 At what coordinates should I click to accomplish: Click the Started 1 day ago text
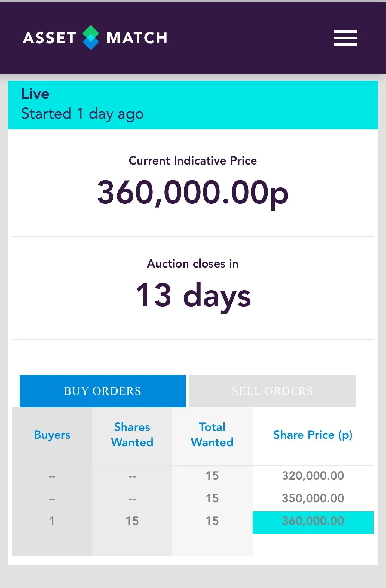[x=82, y=114]
